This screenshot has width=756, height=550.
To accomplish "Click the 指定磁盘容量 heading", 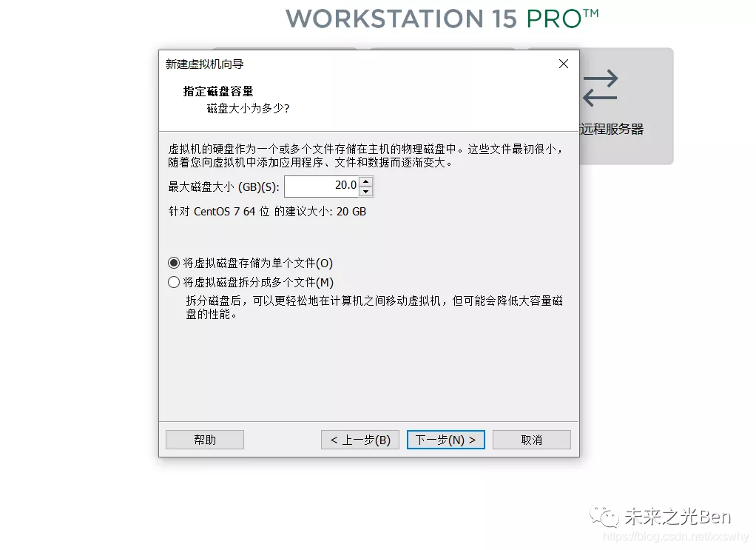I will (x=218, y=91).
